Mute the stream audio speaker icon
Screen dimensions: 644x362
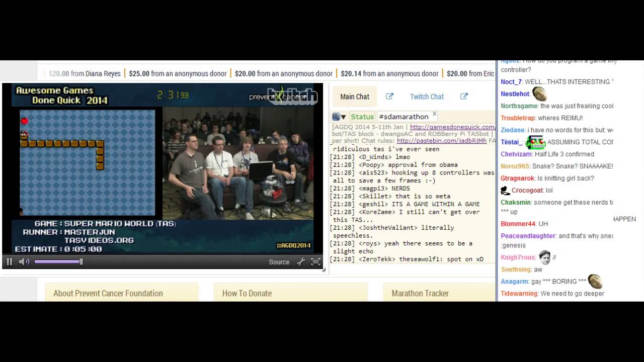[x=24, y=261]
